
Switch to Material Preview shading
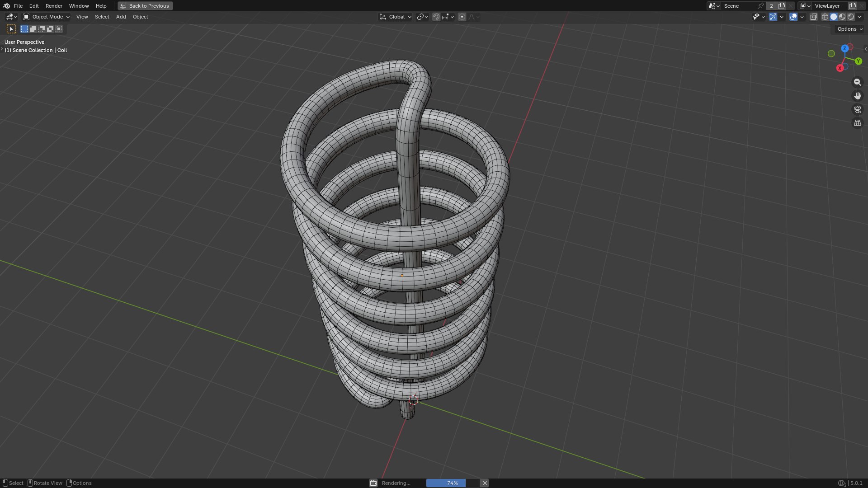coord(842,17)
